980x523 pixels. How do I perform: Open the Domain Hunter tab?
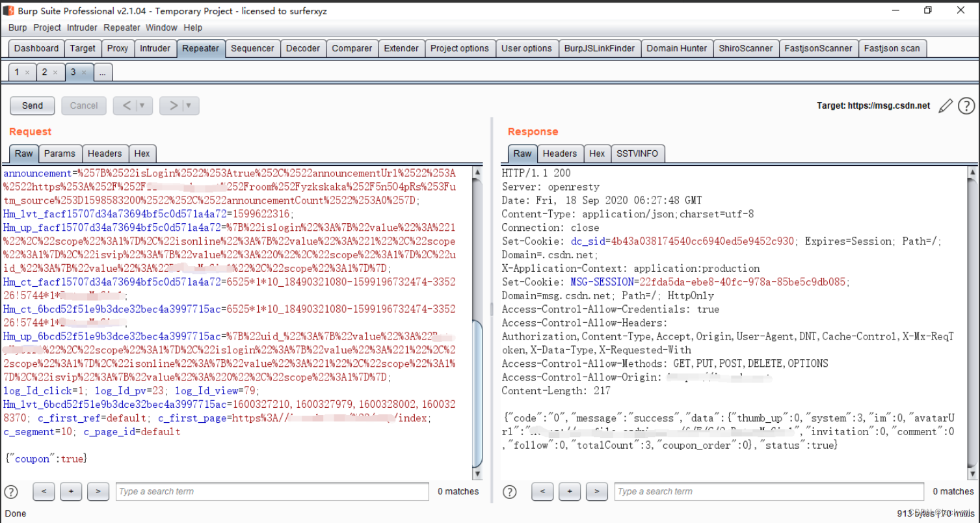point(677,48)
